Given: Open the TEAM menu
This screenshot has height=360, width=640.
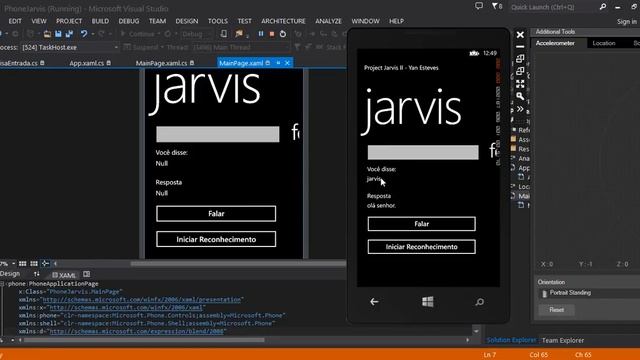Looking at the screenshot, I should (157, 21).
